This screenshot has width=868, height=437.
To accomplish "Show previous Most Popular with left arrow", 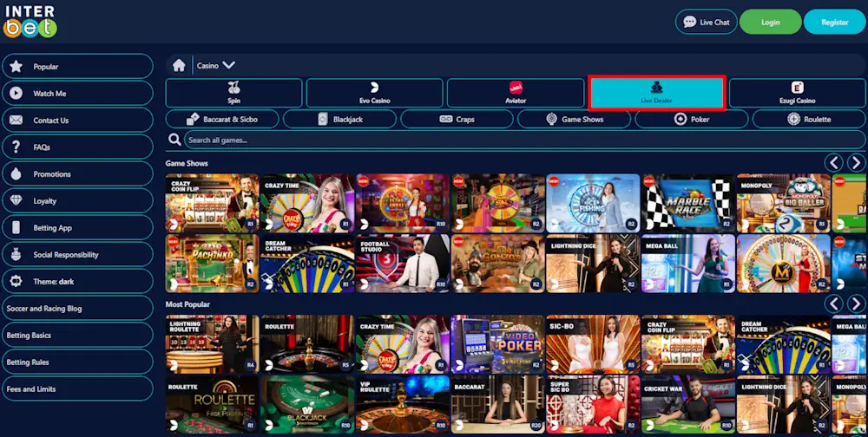I will 833,303.
